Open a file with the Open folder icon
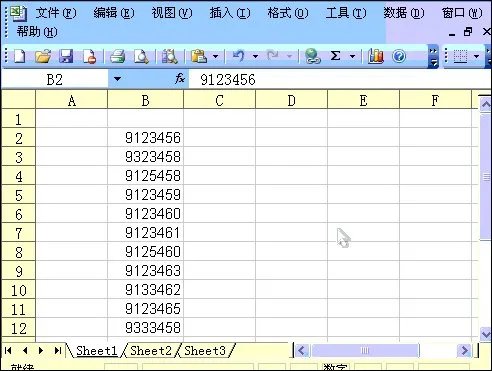This screenshot has height=371, width=492. pyautogui.click(x=43, y=56)
